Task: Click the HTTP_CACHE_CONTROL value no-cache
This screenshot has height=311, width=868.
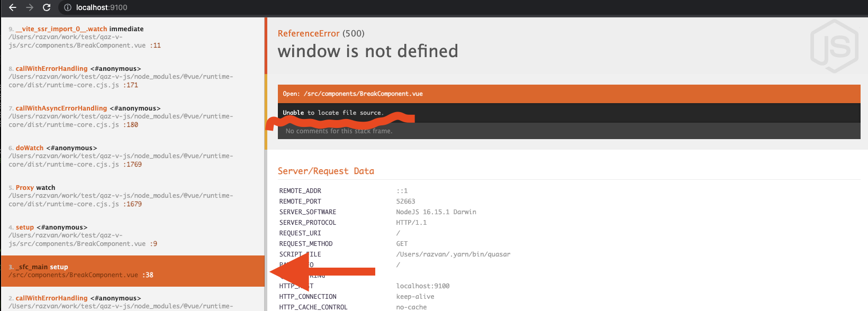Action: tap(411, 307)
